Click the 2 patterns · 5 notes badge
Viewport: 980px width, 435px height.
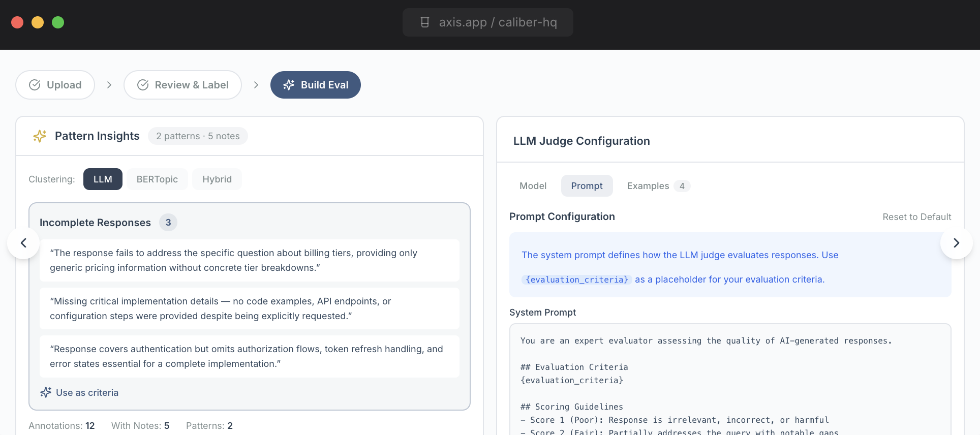198,136
